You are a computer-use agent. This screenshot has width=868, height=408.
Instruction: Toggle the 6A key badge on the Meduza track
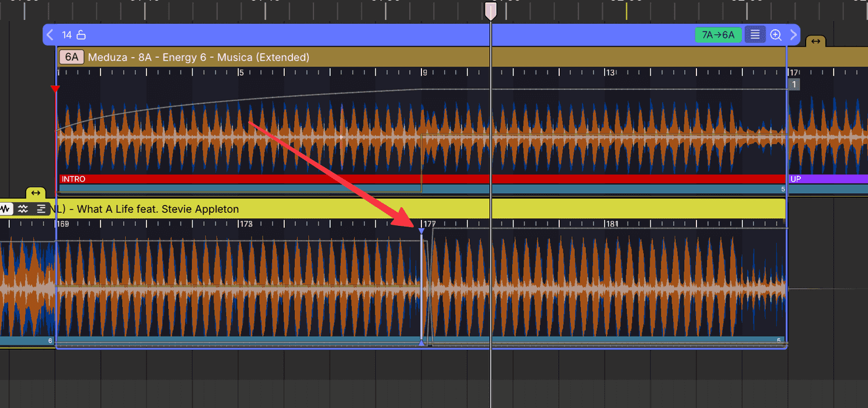pos(71,57)
